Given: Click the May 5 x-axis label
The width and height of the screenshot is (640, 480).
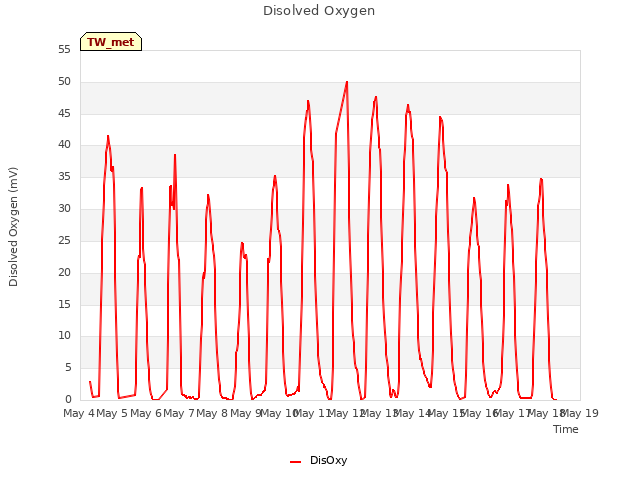Looking at the screenshot, I should click(112, 413).
